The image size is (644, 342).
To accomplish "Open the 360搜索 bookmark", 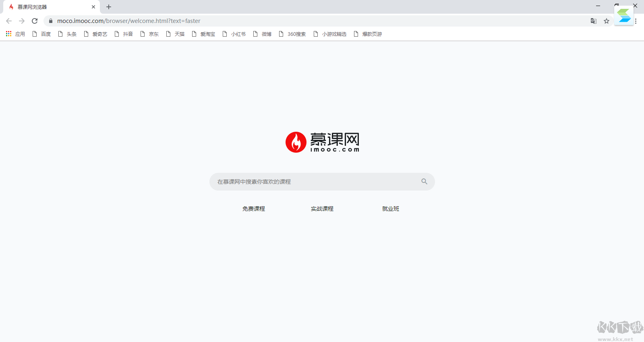I will pos(292,34).
